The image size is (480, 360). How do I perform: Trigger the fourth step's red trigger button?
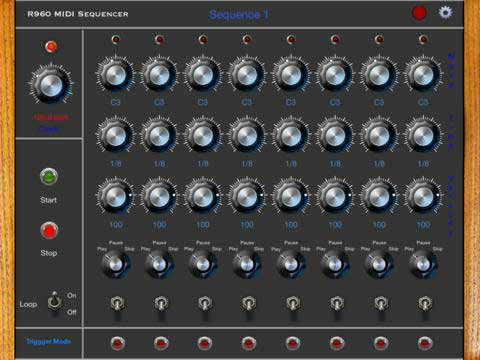[x=248, y=343]
